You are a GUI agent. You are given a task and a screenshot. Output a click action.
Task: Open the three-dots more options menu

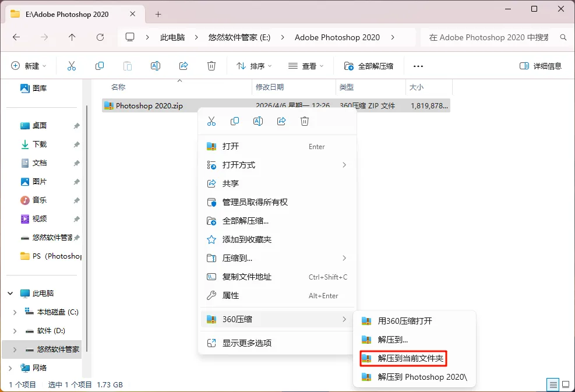point(418,66)
